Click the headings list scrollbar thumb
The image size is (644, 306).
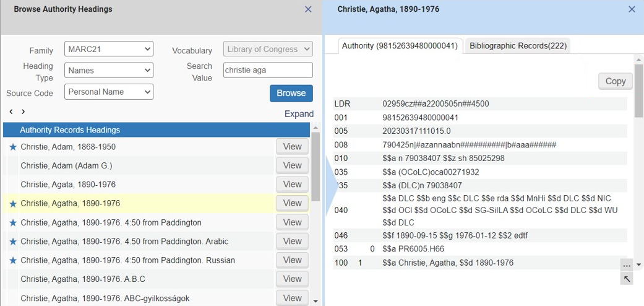[316, 167]
